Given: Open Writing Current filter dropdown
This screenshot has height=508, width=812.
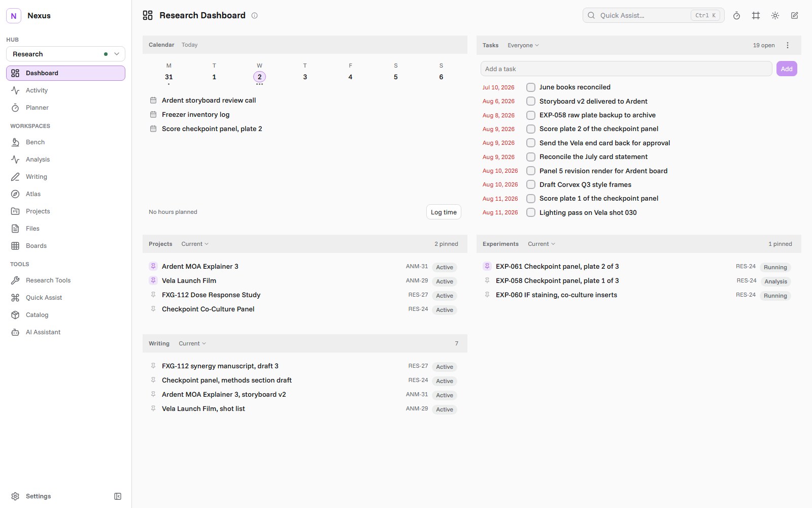Looking at the screenshot, I should tap(192, 343).
